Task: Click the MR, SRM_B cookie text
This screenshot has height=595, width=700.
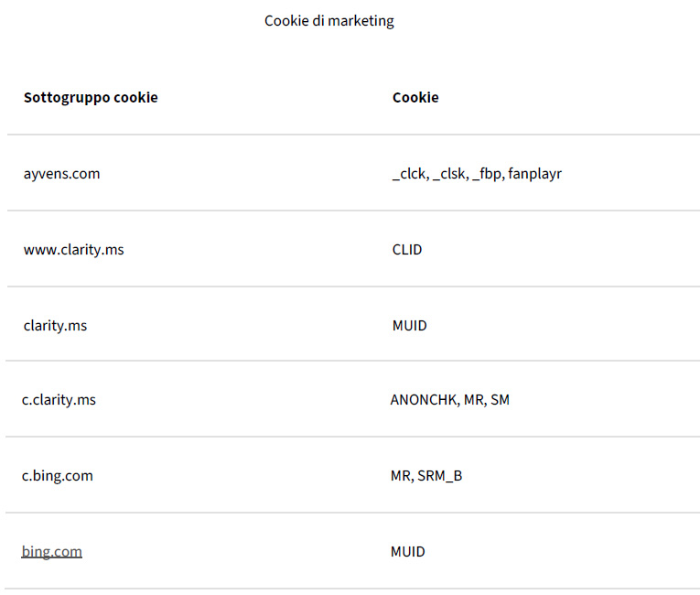Action: (x=426, y=476)
